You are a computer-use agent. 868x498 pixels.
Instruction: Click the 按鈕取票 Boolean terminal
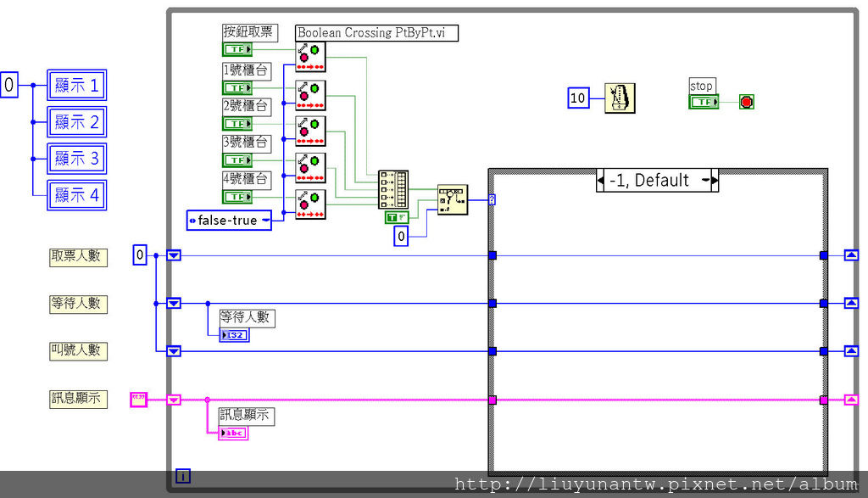[237, 49]
